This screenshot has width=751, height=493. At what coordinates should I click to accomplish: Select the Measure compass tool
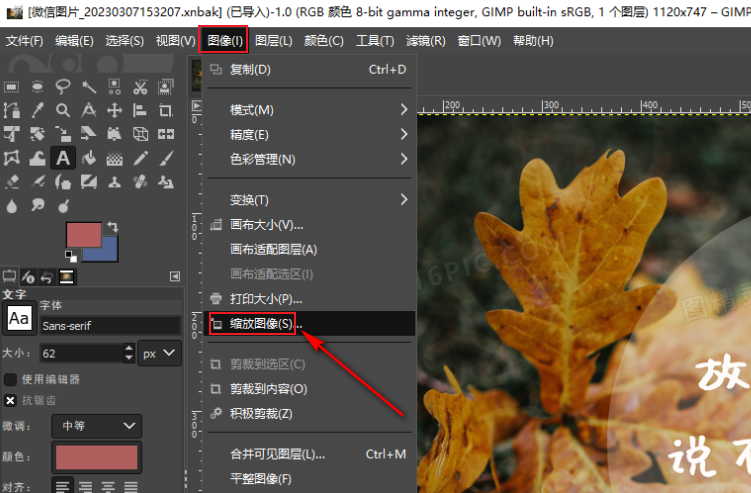pyautogui.click(x=89, y=110)
